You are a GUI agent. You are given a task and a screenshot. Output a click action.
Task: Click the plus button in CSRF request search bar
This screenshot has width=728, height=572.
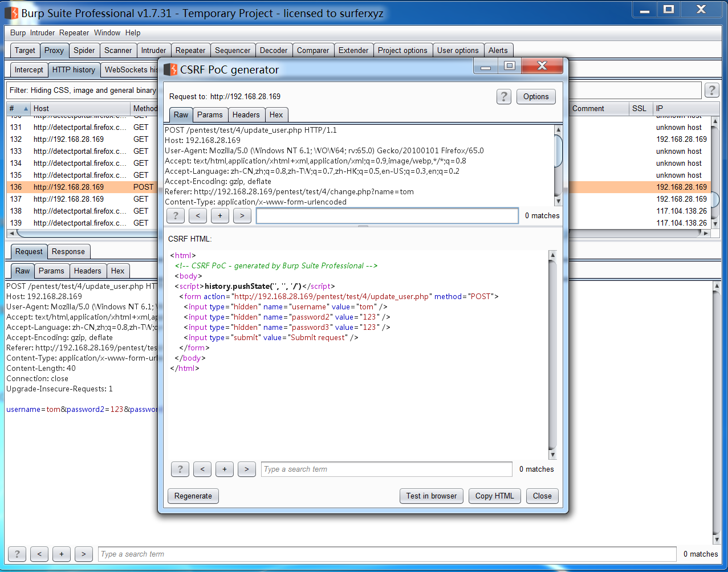(219, 215)
